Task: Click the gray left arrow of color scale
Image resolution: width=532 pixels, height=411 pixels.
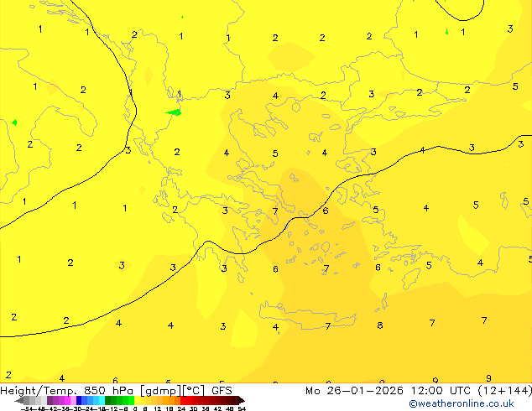Action: pos(18,400)
